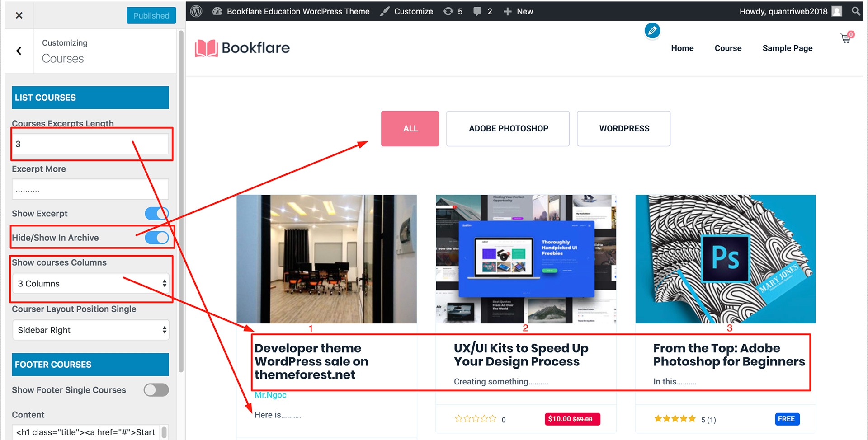
Task: Open Courser Layout Position Single dropdown
Action: [x=90, y=330]
